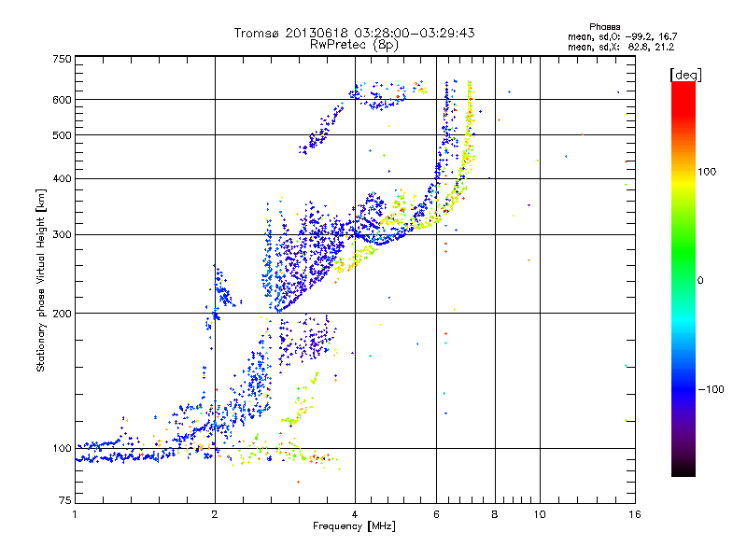Click the 'RwPretec (8p)' subtitle
747x560 pixels.
tap(354, 45)
